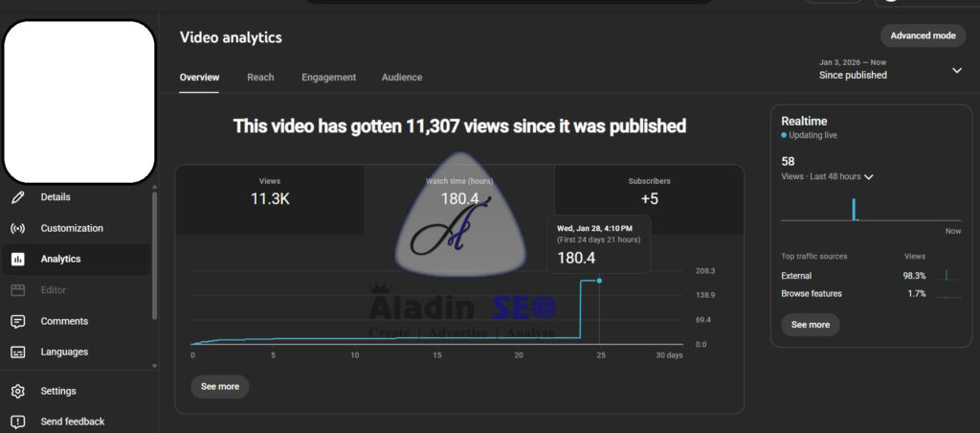Click 'See more' below the chart
The height and width of the screenshot is (433, 980).
(220, 387)
